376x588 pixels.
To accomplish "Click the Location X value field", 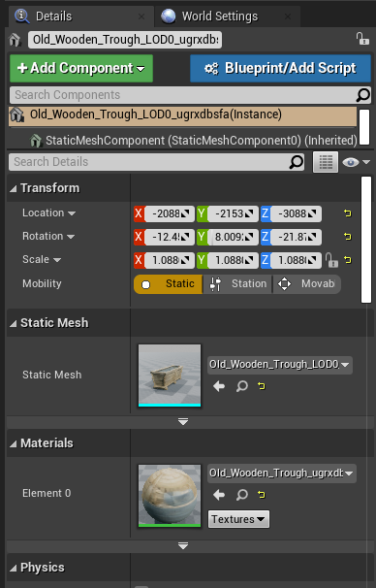I will 170,213.
